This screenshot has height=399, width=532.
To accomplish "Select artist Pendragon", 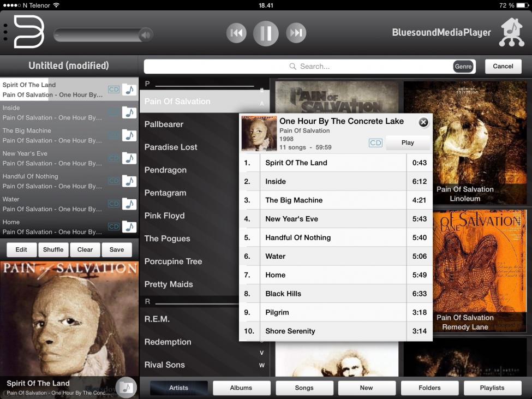I will [x=189, y=170].
